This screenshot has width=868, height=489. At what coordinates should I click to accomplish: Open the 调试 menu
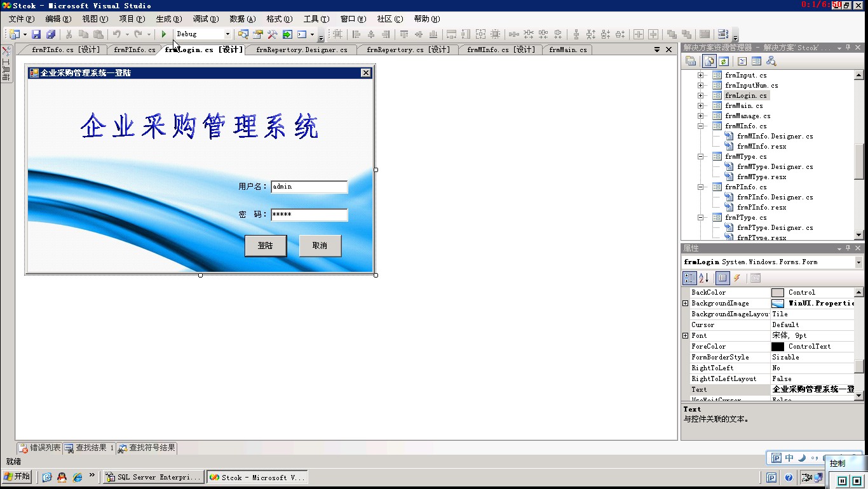[x=206, y=19]
